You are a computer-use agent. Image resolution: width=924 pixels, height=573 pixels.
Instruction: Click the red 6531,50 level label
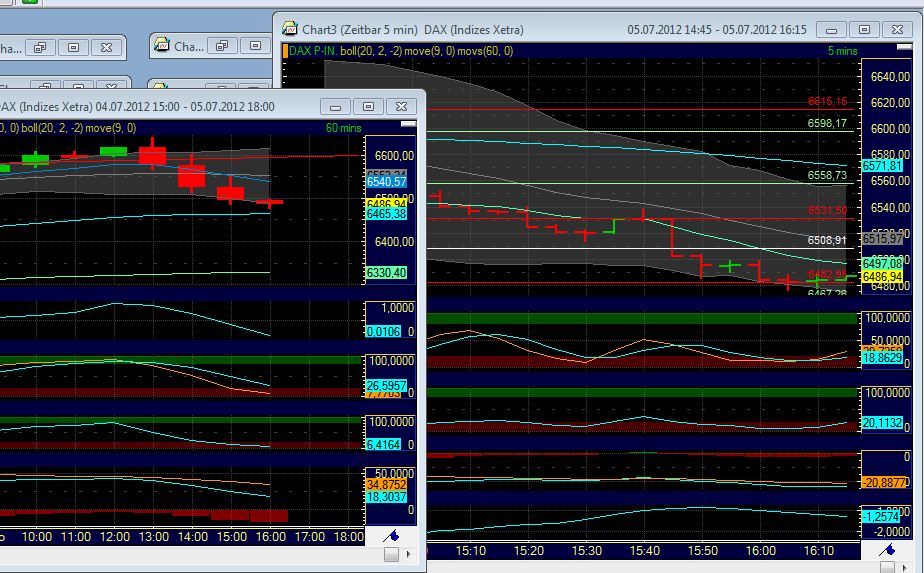coord(827,210)
